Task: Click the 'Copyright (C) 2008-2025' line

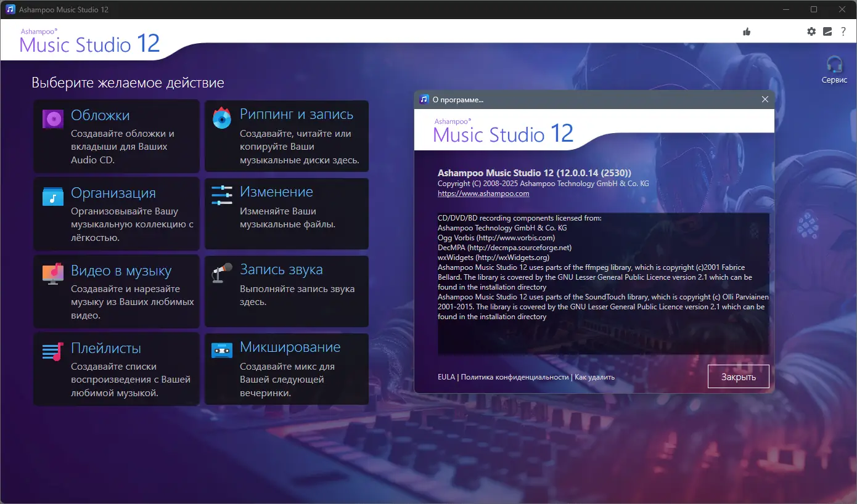Action: [x=543, y=184]
